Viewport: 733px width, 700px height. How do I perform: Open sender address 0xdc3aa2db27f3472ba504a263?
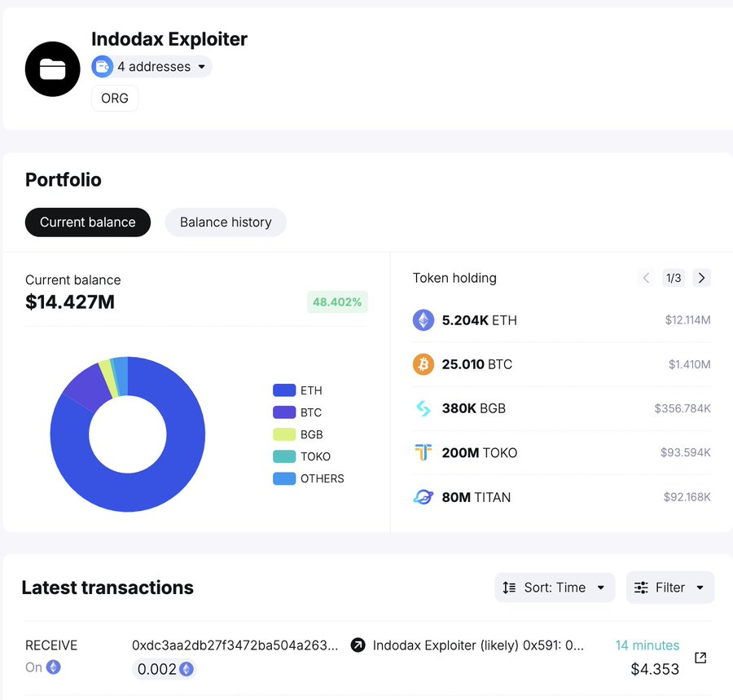click(x=235, y=645)
